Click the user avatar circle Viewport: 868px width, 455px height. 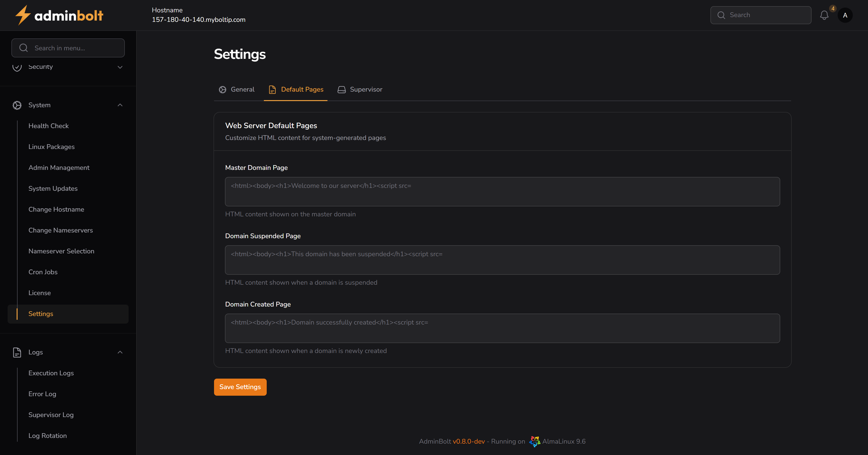845,15
